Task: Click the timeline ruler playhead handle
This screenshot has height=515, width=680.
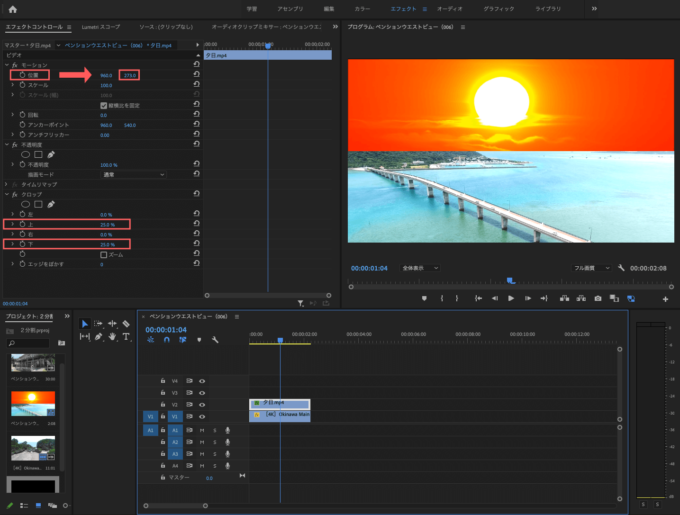Action: click(x=280, y=341)
